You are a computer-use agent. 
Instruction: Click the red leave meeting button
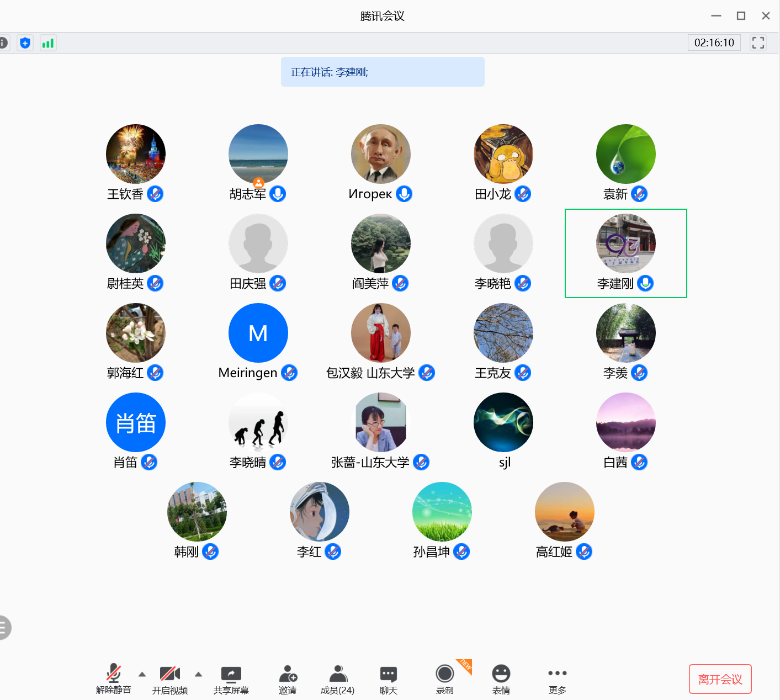(720, 679)
